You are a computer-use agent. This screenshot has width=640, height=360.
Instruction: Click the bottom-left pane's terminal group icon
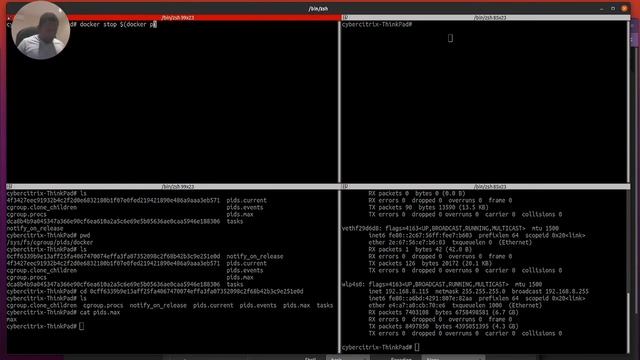(x=9, y=186)
